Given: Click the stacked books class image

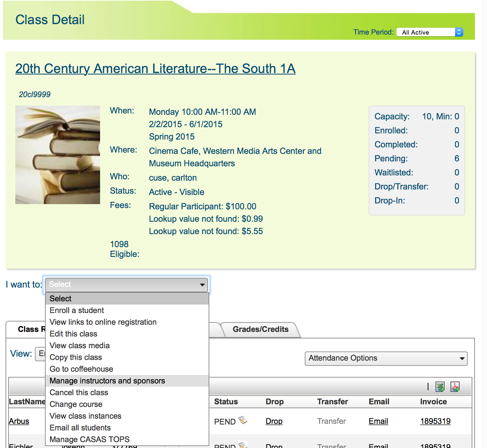Looking at the screenshot, I should [x=58, y=155].
